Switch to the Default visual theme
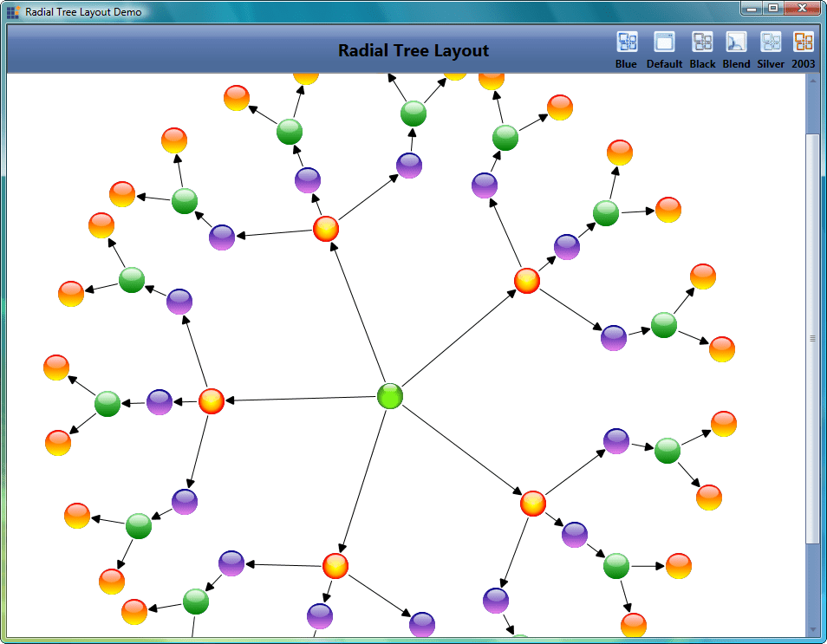Image resolution: width=827 pixels, height=644 pixels. pos(664,42)
